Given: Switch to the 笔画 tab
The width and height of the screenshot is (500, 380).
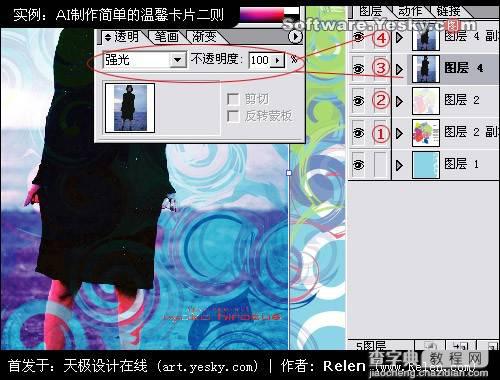Looking at the screenshot, I should (x=167, y=37).
